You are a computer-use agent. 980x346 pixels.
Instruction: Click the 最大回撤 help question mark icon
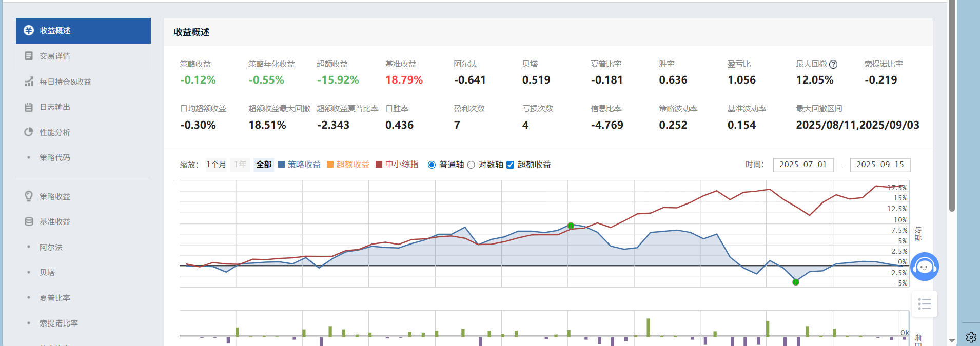coord(833,65)
